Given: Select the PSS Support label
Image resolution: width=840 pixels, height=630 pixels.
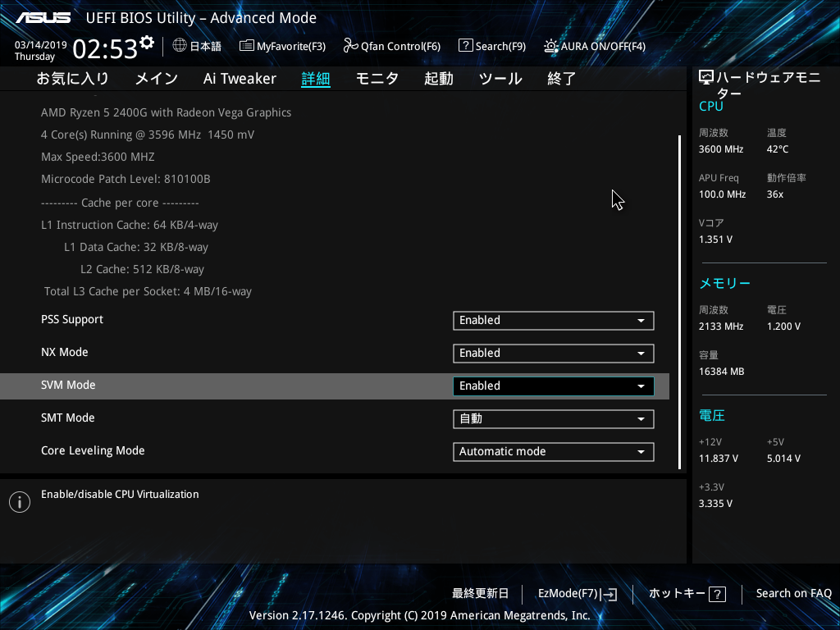Looking at the screenshot, I should click(x=72, y=320).
